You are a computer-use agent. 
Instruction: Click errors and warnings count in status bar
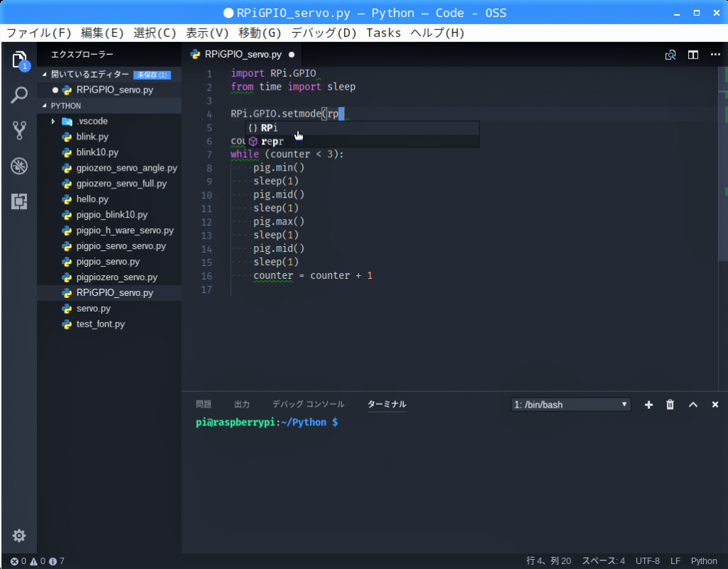[x=37, y=561]
